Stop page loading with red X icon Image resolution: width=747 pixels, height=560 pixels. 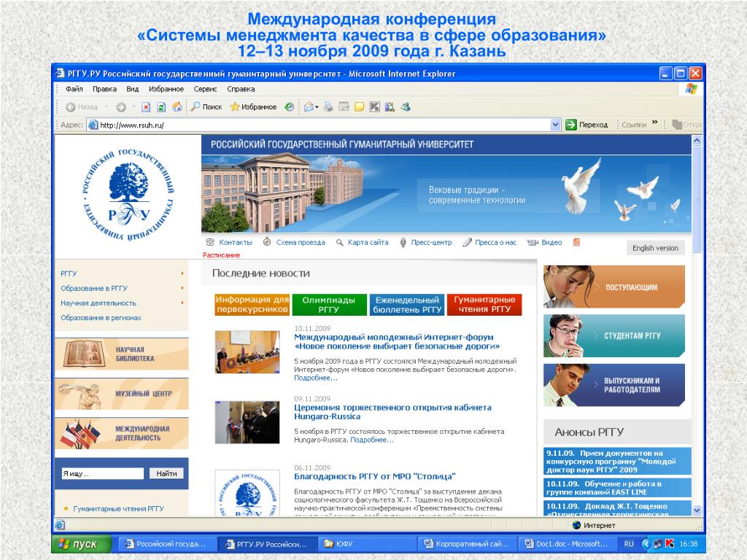146,107
